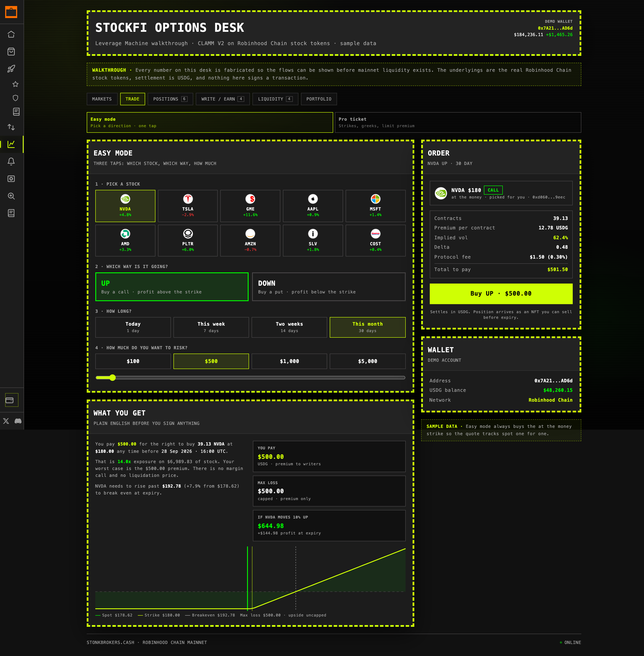
Task: Select the highlighted line chart sidebar icon
Action: pyautogui.click(x=11, y=144)
